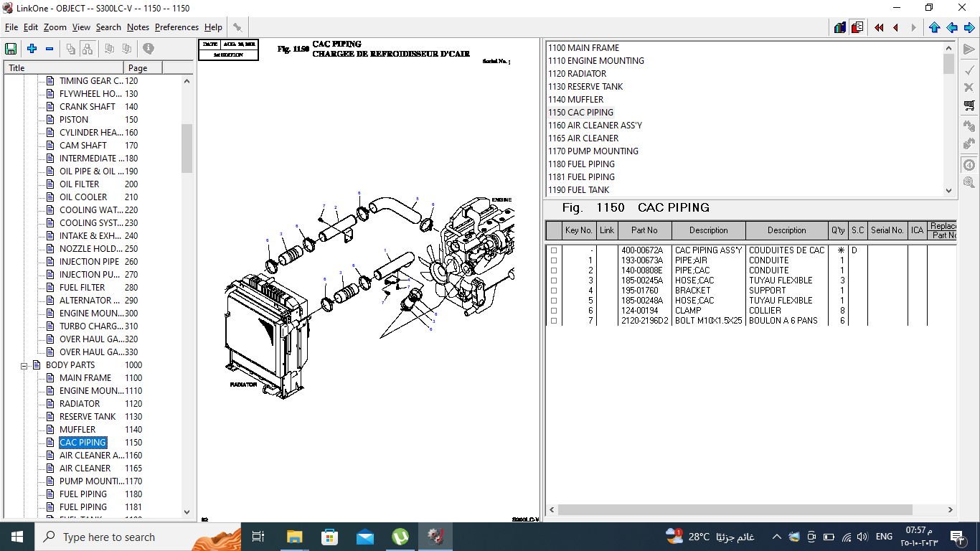Click the grey checkmark icon

969,70
